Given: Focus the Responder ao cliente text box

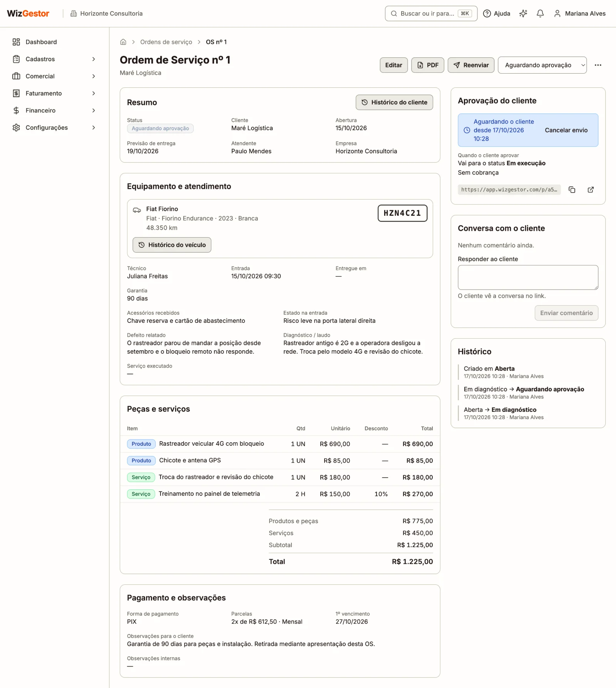Looking at the screenshot, I should [528, 277].
